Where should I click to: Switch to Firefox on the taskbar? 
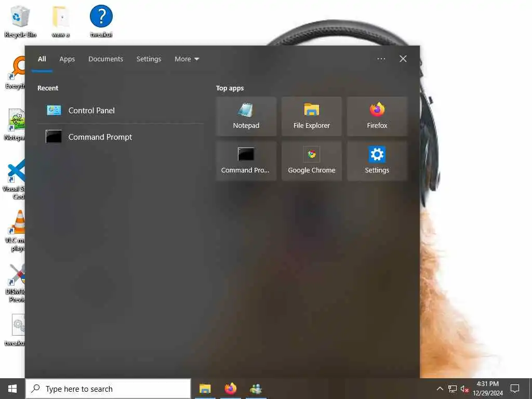(230, 389)
